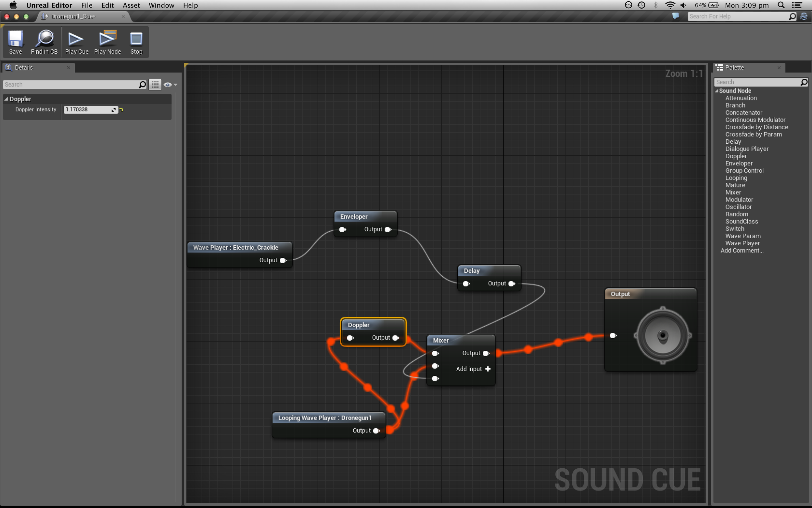
Task: Collapse the Doppler category in Details
Action: (x=6, y=99)
